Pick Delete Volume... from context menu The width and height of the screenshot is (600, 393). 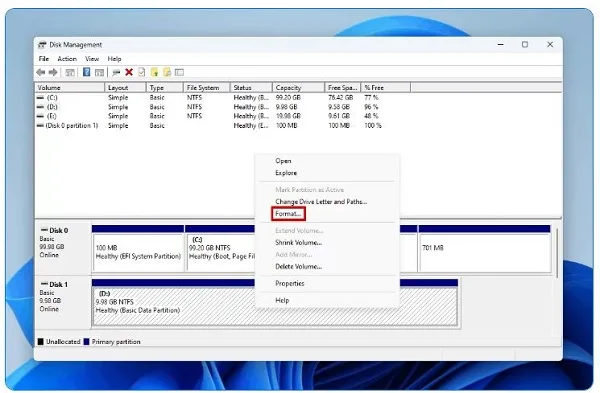[298, 267]
